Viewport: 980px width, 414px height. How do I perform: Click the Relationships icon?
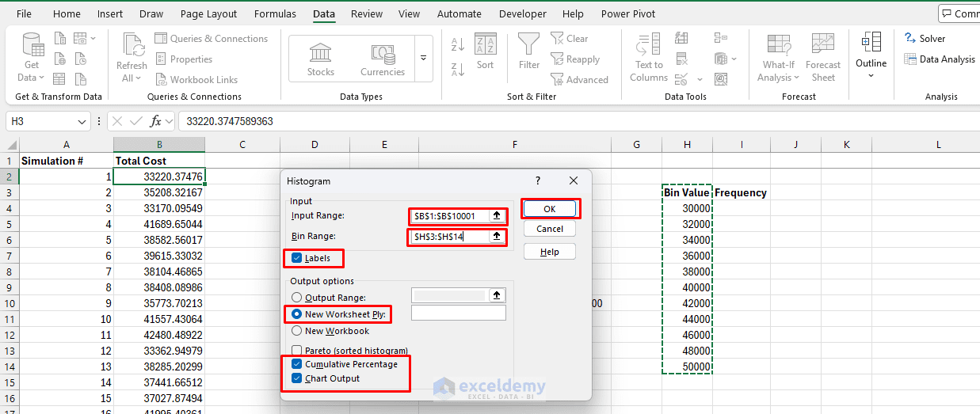(720, 59)
